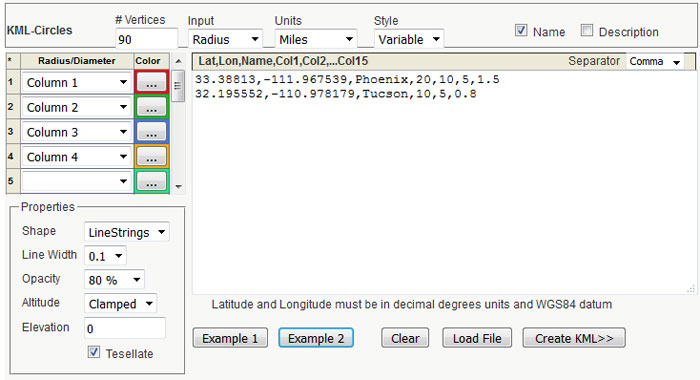This screenshot has width=700, height=380.
Task: Toggle the Tesellate checkbox
Action: pos(94,352)
